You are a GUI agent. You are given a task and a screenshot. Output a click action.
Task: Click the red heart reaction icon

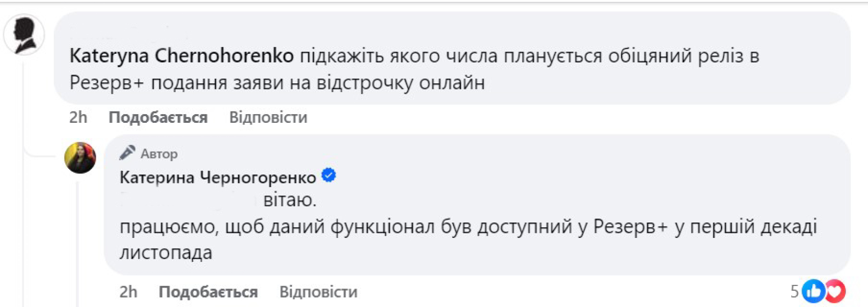835,292
